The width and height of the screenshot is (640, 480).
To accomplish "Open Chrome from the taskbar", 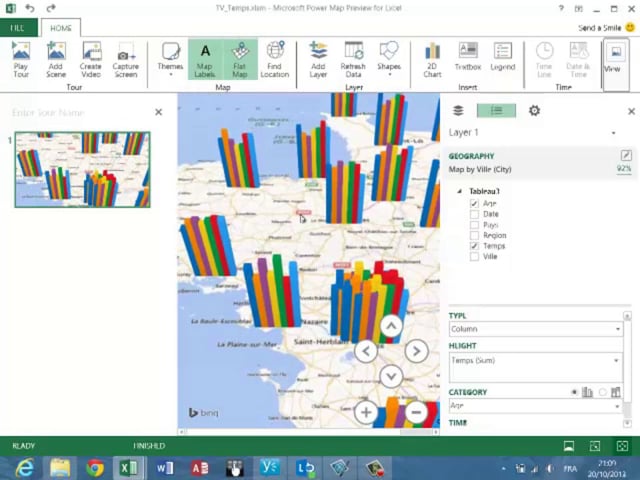I will [95, 468].
